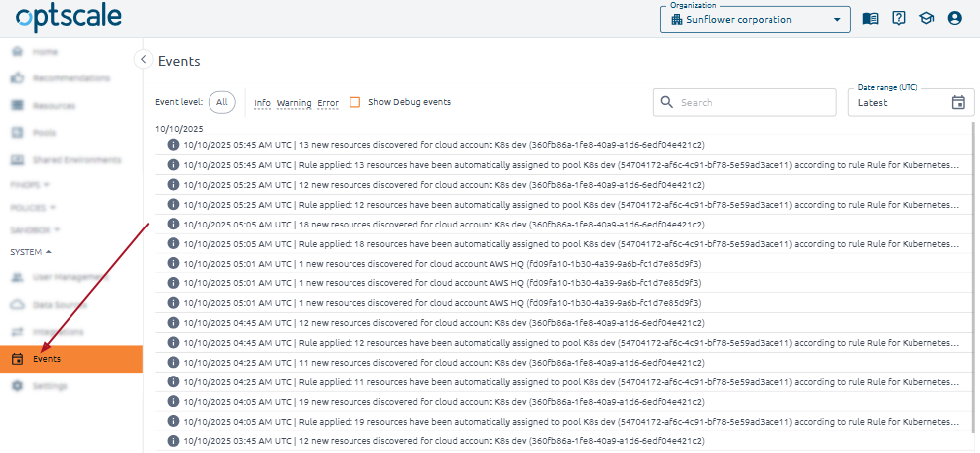The width and height of the screenshot is (980, 453).
Task: Click the magnifier icon in Search
Action: coord(667,102)
